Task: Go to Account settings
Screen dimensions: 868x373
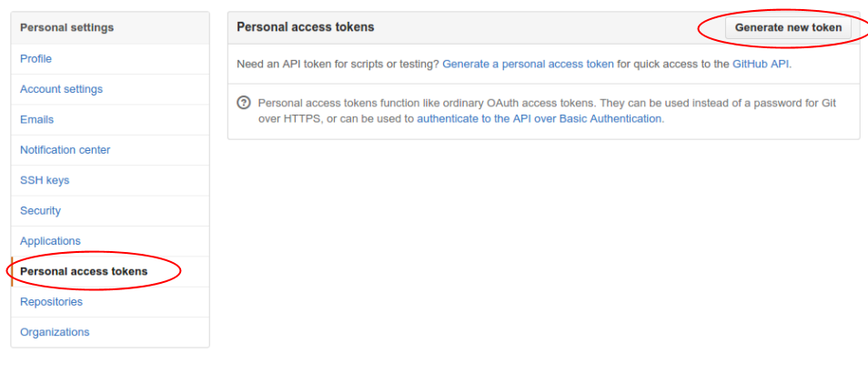Action: (x=61, y=89)
